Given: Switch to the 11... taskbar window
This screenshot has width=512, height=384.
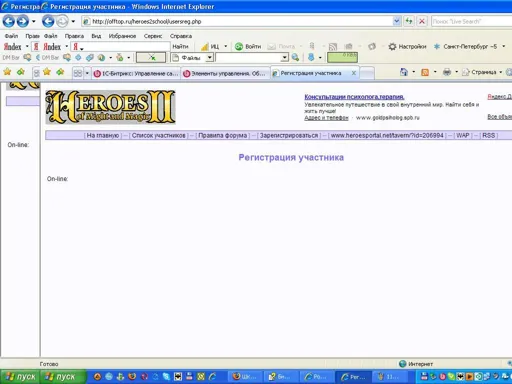Looking at the screenshot, I should click(x=389, y=377).
